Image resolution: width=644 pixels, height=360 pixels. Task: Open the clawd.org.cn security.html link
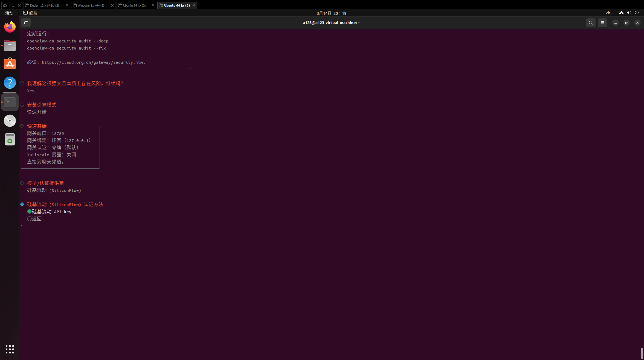tap(93, 62)
